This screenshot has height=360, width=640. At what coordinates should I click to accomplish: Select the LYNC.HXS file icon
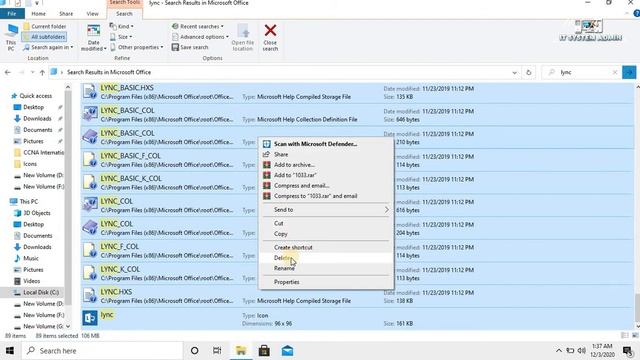click(x=90, y=296)
